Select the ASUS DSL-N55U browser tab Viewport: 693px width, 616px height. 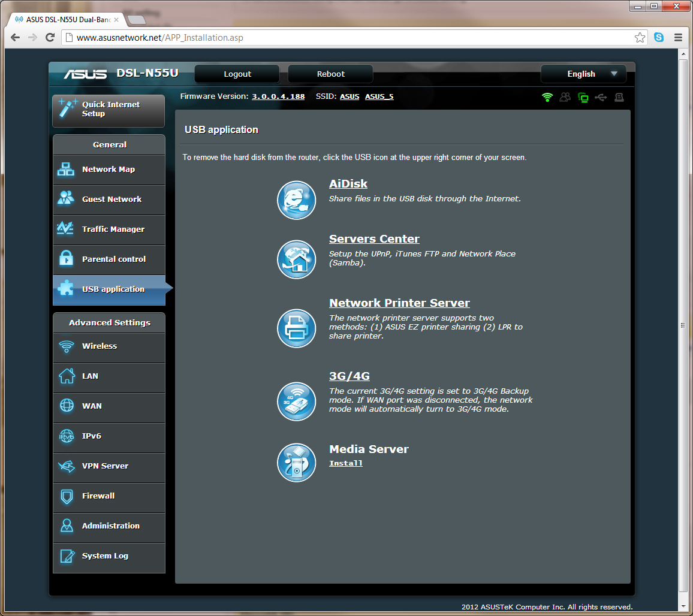(67, 19)
